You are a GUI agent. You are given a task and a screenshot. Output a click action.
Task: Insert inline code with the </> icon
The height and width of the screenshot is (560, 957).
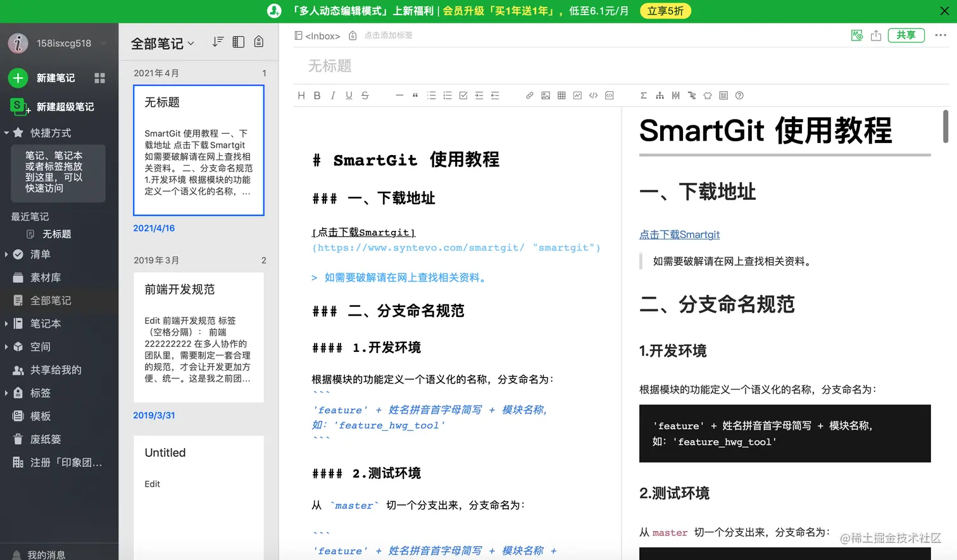click(593, 96)
